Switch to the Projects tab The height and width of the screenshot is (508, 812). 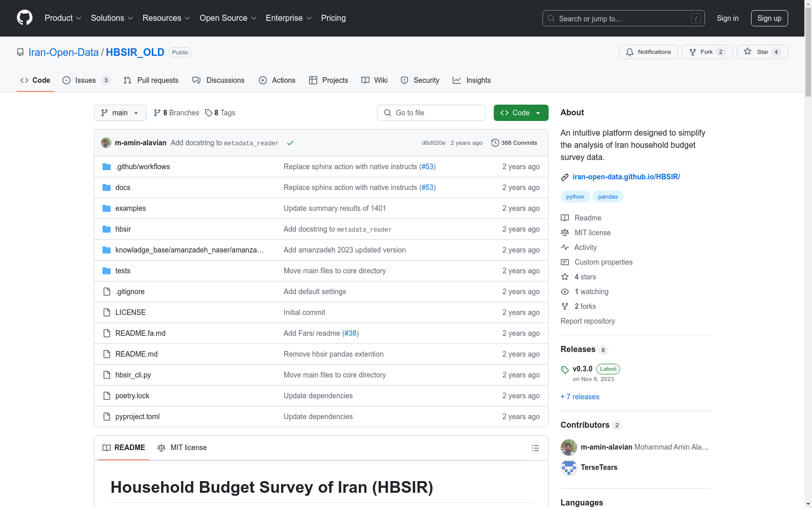tap(328, 80)
